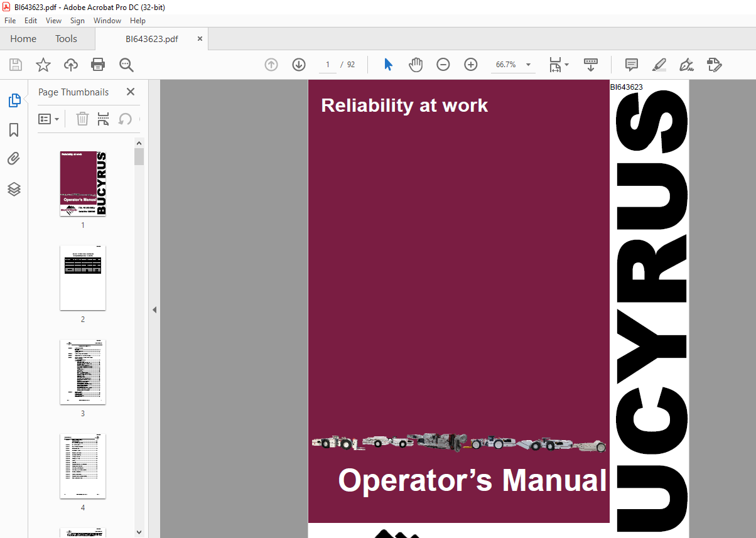
Task: Select page 4 thumbnail
Action: (83, 466)
